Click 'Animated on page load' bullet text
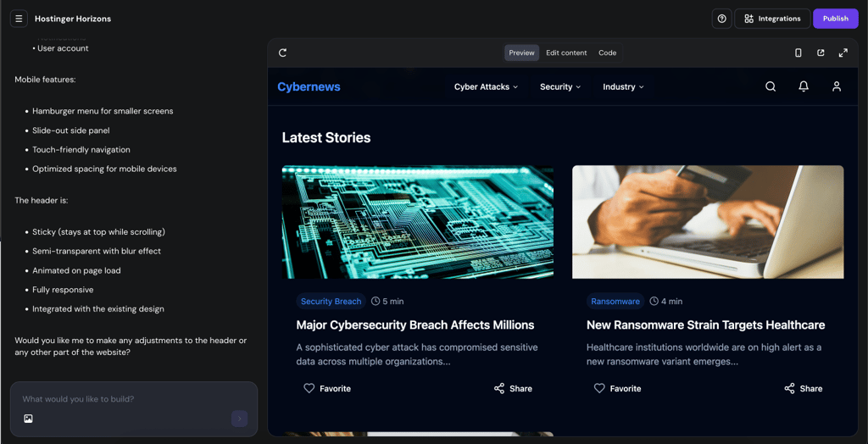 76,270
